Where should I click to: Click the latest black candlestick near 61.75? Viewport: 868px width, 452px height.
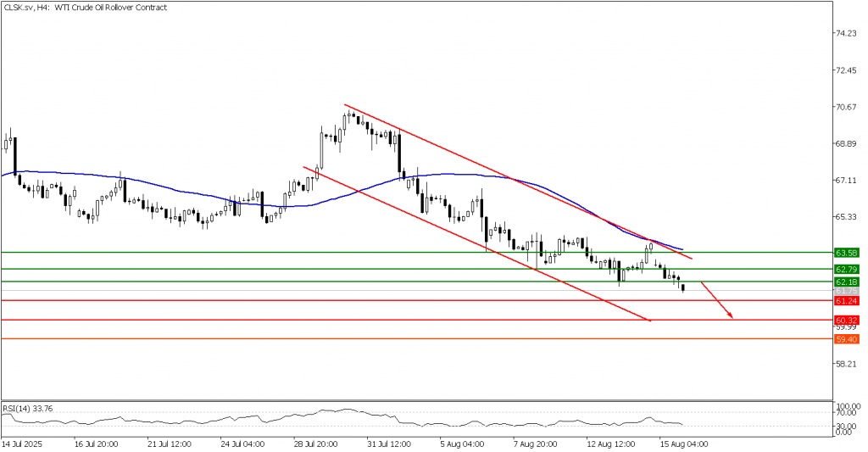684,288
